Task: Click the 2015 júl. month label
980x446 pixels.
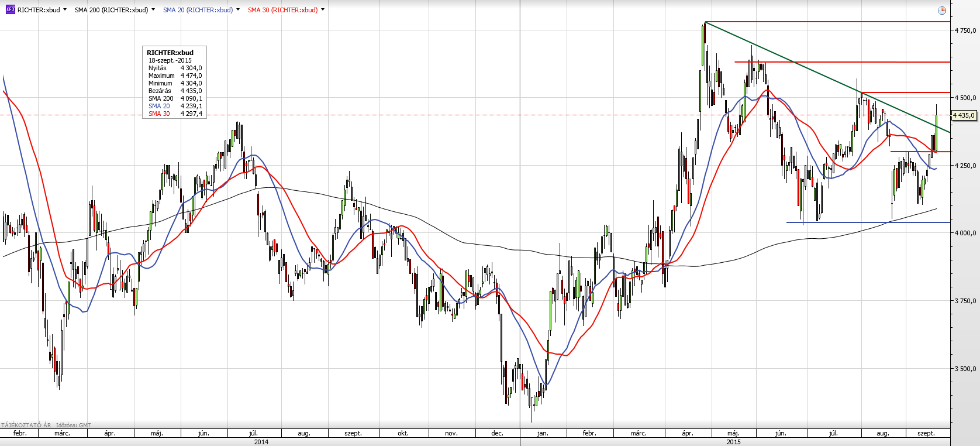Action: click(x=833, y=433)
